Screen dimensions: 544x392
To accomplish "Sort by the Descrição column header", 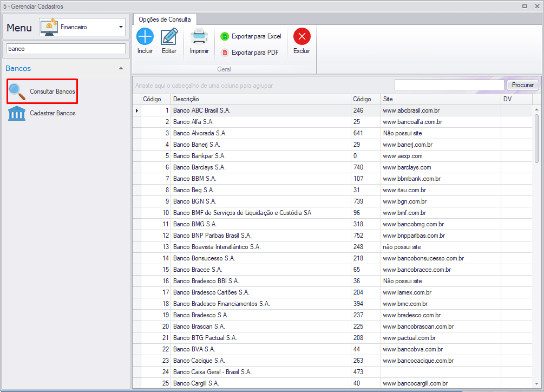I will (x=261, y=99).
